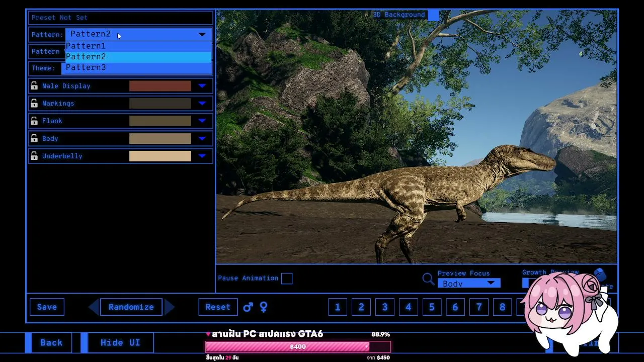Click the Save button

click(x=47, y=307)
